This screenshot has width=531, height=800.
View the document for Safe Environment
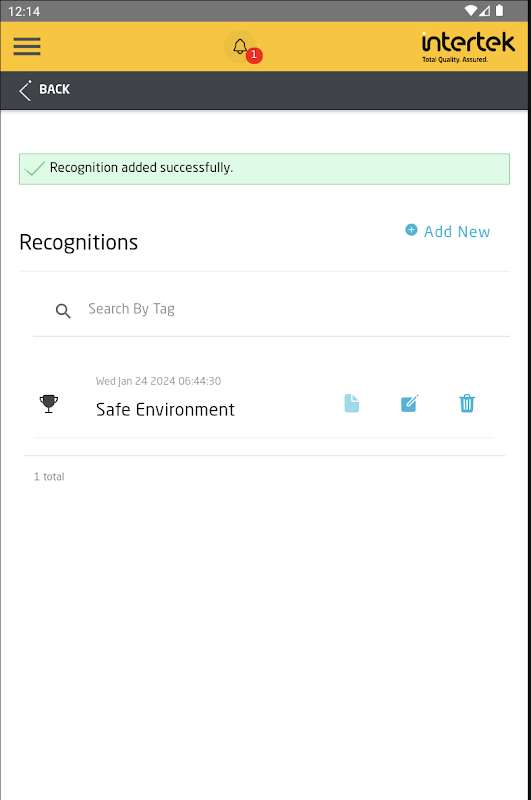pyautogui.click(x=351, y=403)
